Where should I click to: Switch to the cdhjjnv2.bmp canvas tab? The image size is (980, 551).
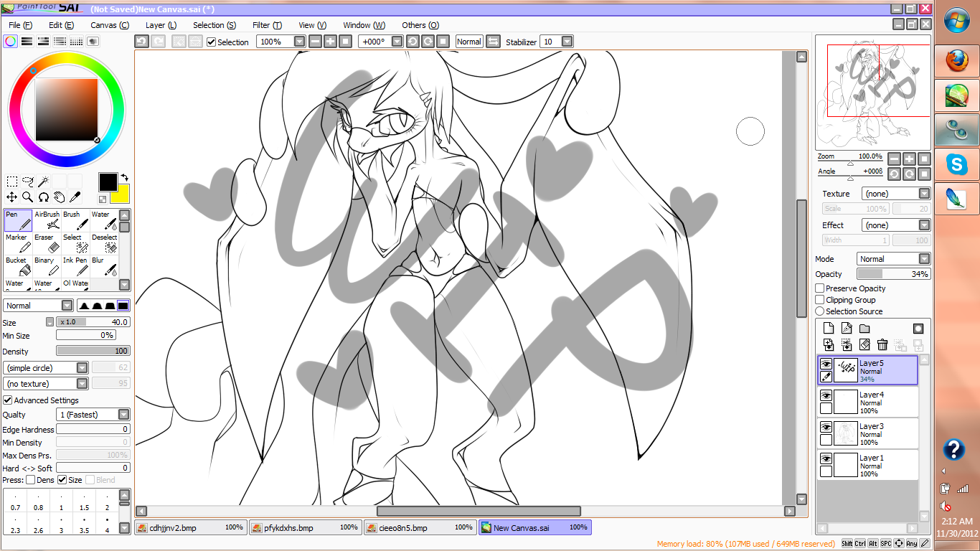click(191, 527)
